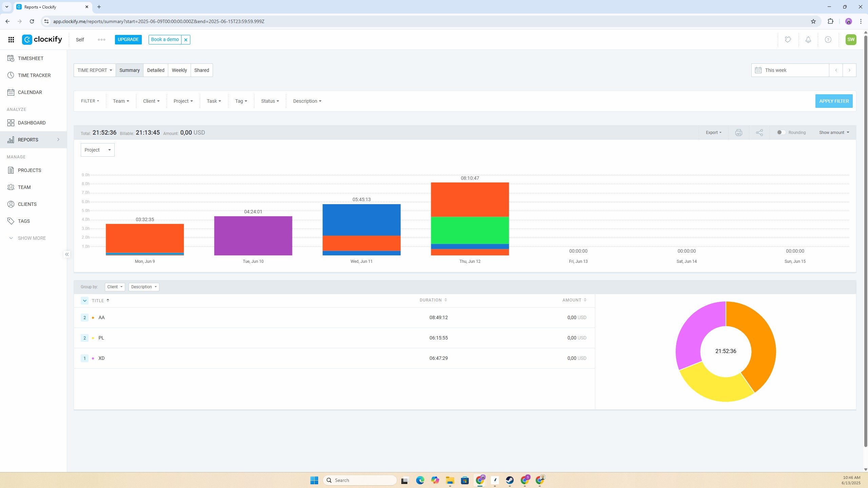This screenshot has width=868, height=488.
Task: Go to Tags in sidebar
Action: 24,221
